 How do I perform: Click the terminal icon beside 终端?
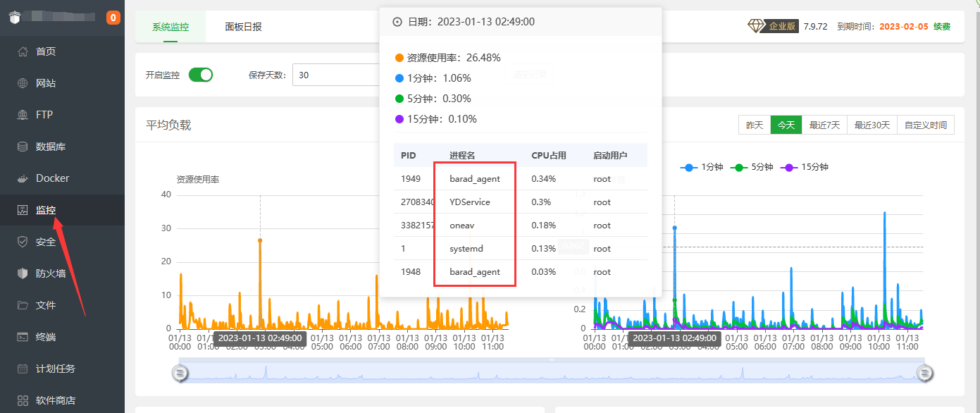23,337
